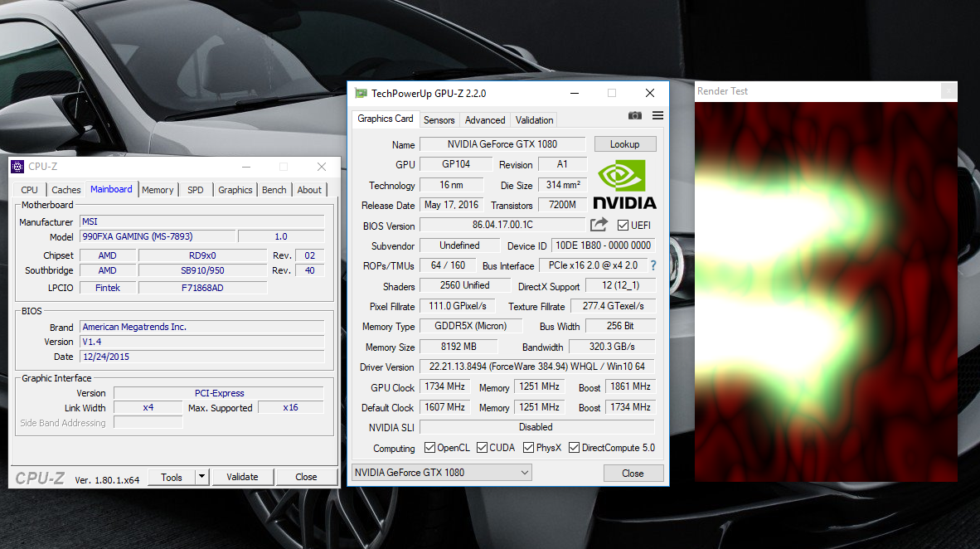Toggle the OpenCL checkbox

tap(429, 448)
